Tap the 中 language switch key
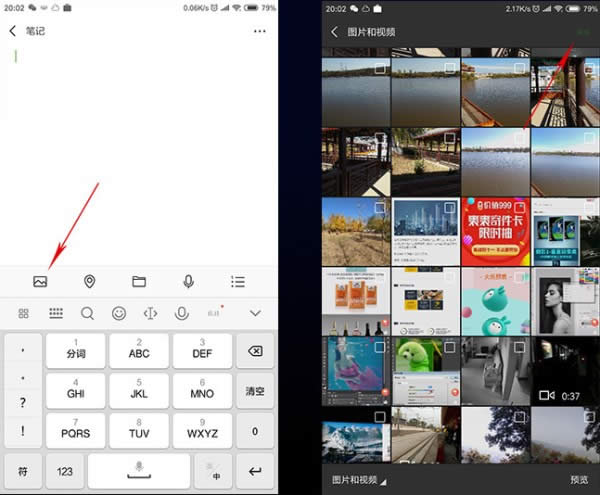 pos(213,471)
